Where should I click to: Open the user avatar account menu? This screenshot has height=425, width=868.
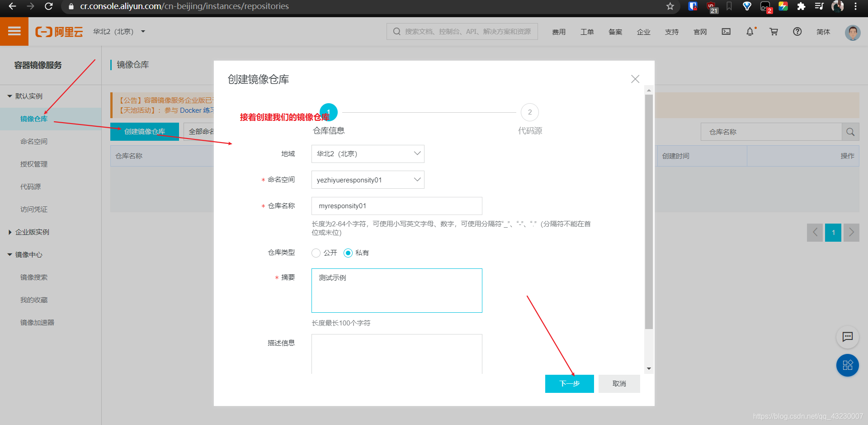(x=853, y=32)
